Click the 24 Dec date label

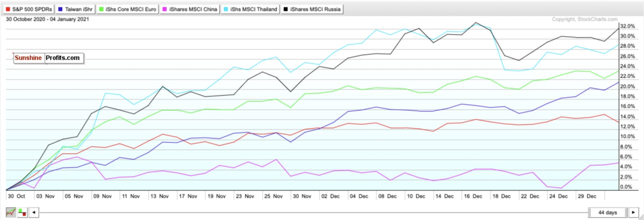[558, 196]
